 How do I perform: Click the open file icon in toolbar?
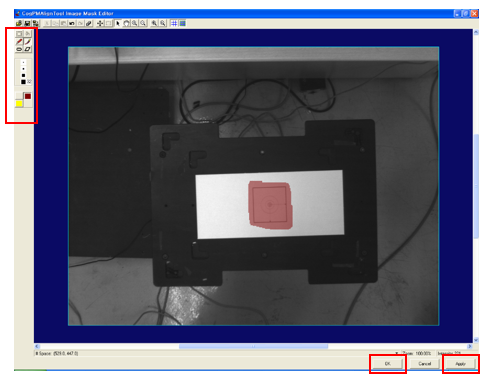click(19, 23)
